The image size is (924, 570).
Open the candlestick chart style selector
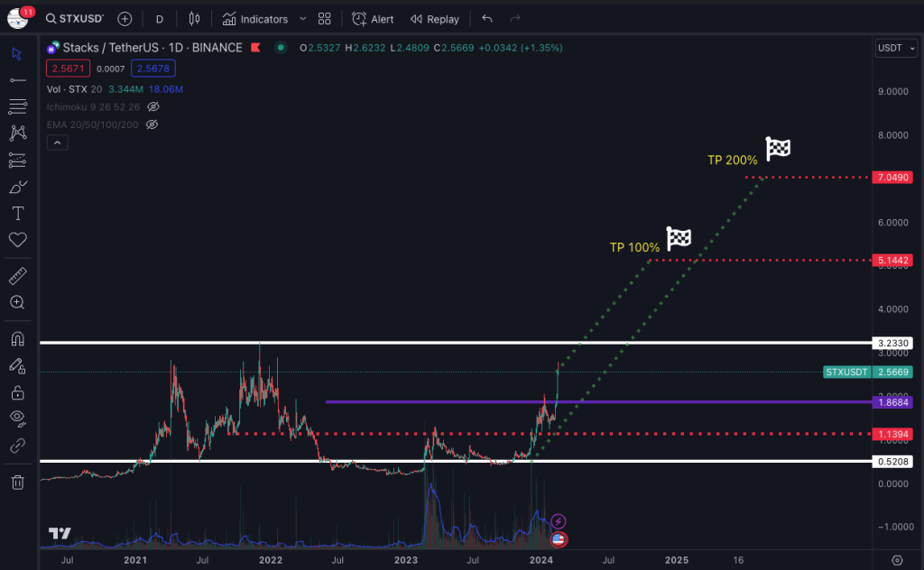[x=194, y=19]
